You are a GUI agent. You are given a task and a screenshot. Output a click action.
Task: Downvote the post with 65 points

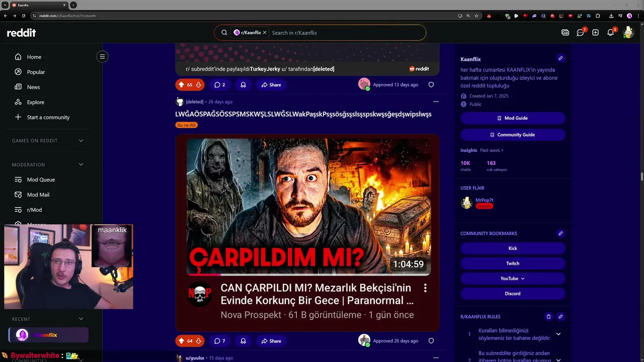click(198, 85)
